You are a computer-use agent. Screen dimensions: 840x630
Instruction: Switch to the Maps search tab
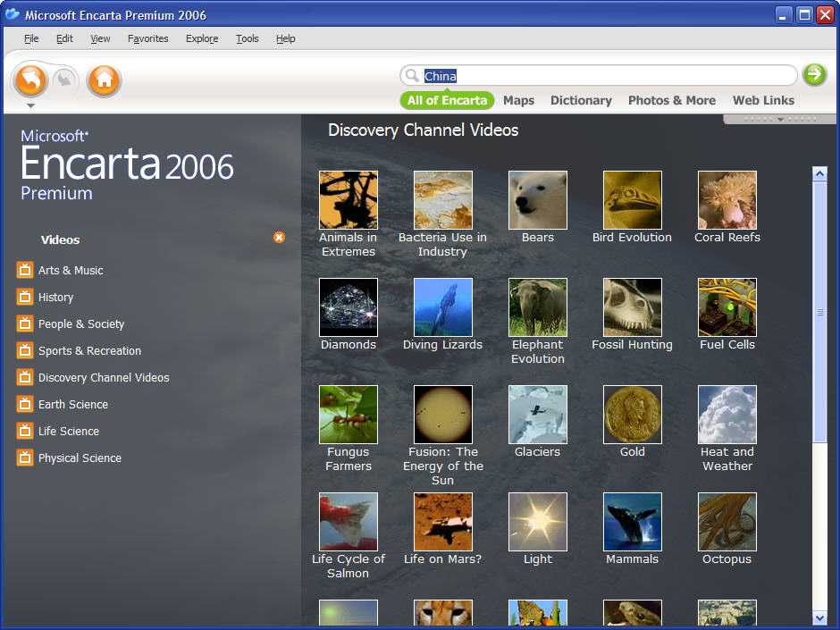[x=518, y=100]
